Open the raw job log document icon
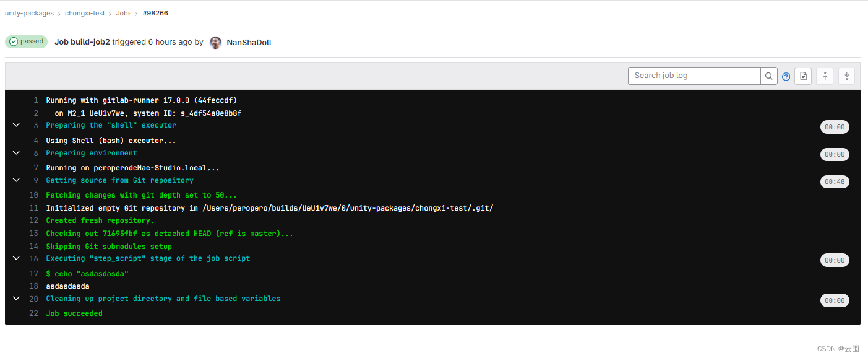The width and height of the screenshot is (868, 358). pos(803,76)
